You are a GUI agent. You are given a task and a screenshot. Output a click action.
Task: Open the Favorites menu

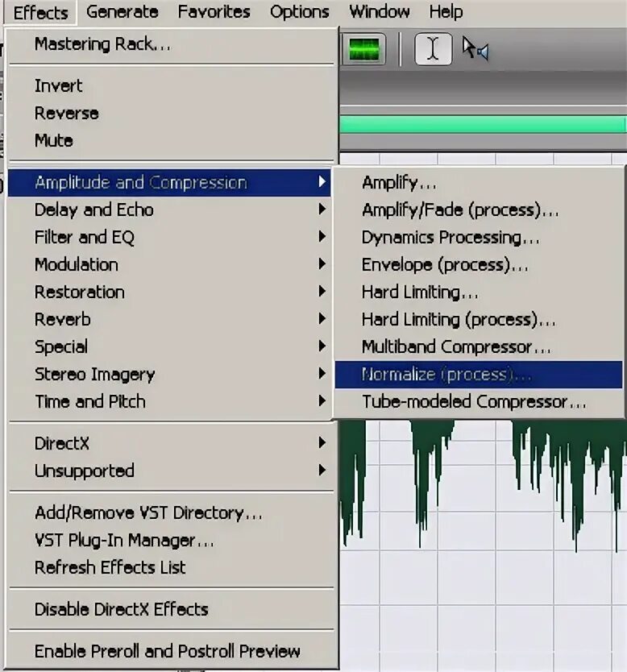[214, 12]
